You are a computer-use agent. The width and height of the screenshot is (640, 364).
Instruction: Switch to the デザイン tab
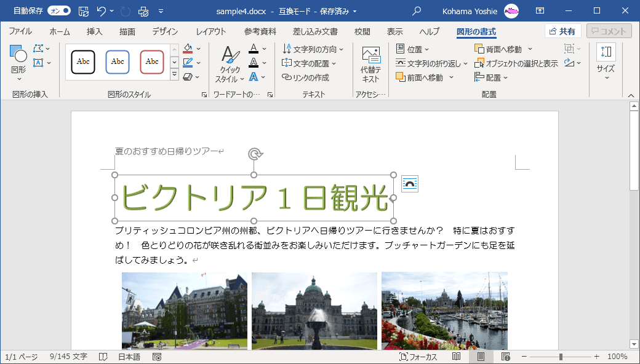[165, 31]
